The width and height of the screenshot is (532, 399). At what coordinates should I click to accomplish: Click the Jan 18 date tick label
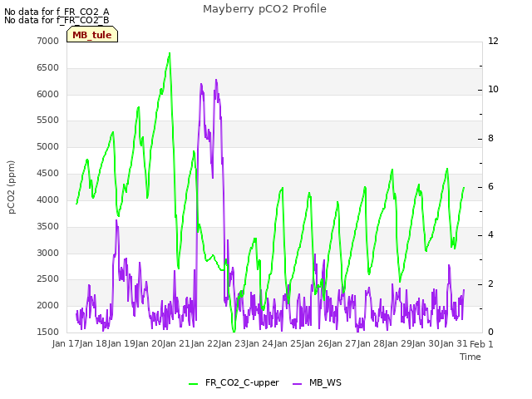point(94,343)
